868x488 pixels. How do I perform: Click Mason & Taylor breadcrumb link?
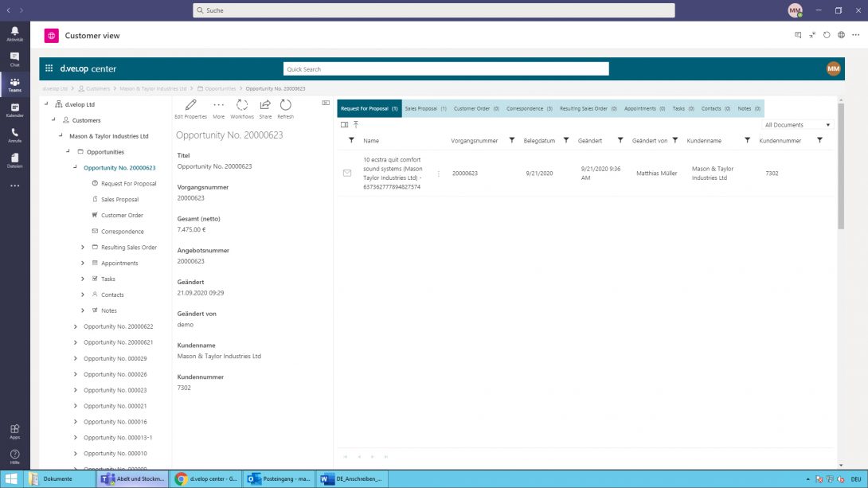153,88
